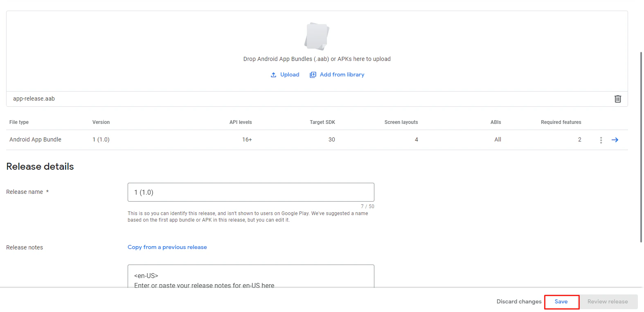The height and width of the screenshot is (312, 644).
Task: Click the Review release button
Action: point(608,302)
